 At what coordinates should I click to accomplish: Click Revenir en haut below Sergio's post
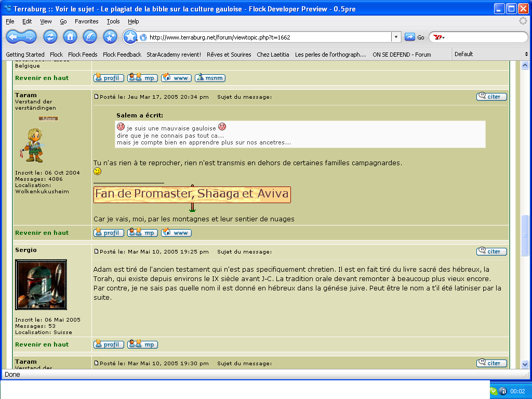pos(42,344)
